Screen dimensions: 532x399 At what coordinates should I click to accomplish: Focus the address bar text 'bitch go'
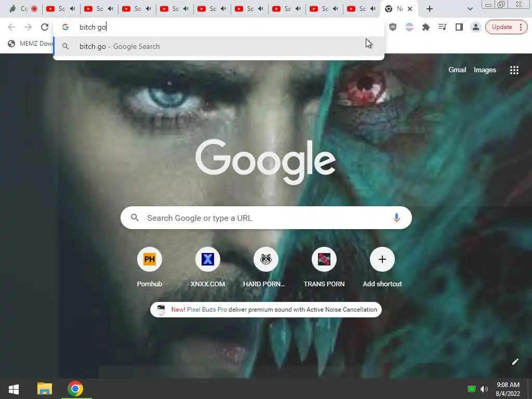[x=92, y=27]
